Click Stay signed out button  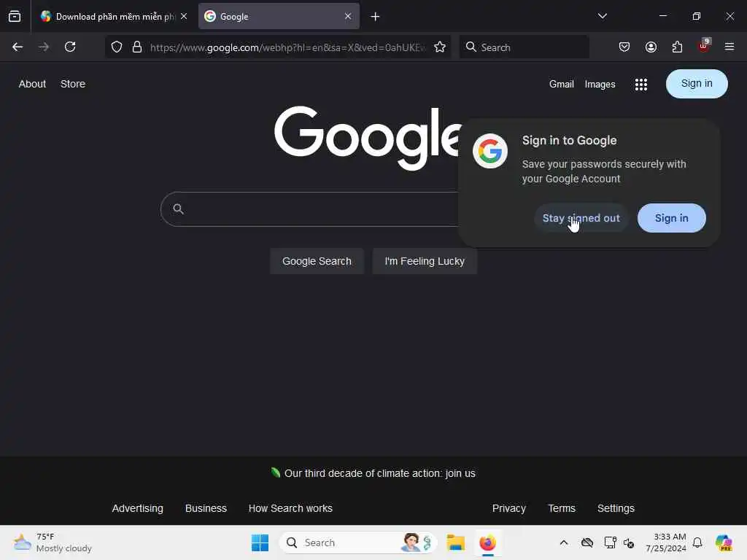[x=581, y=218]
